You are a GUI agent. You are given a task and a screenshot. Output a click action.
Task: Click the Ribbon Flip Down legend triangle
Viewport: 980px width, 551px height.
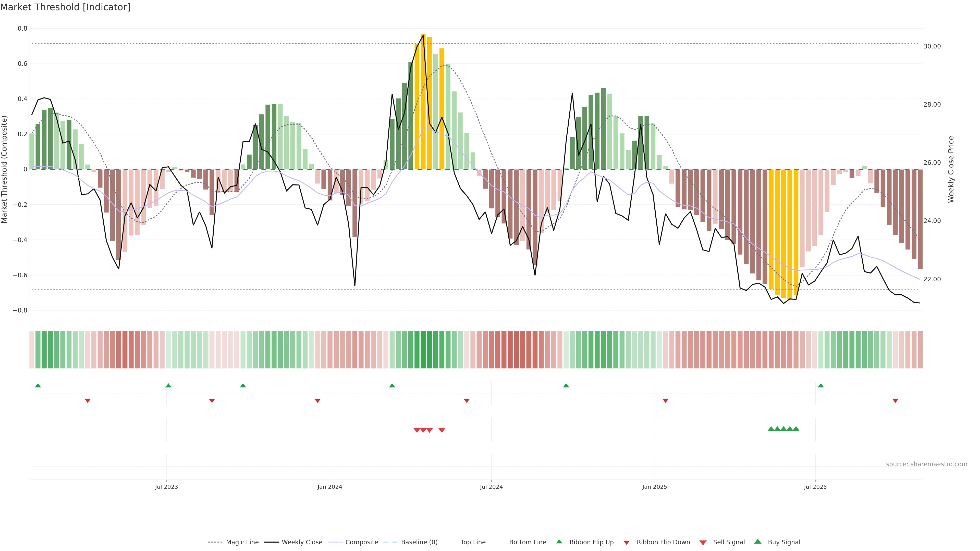point(627,543)
